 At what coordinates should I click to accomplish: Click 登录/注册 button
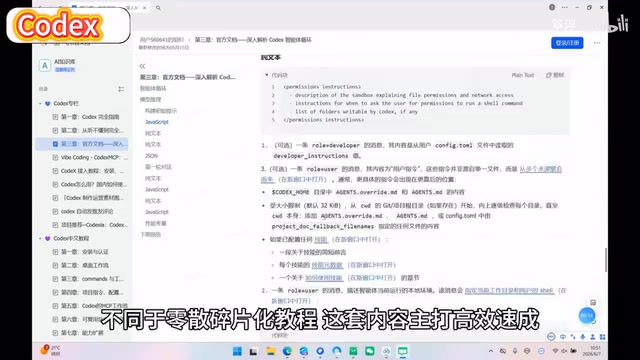tap(567, 43)
